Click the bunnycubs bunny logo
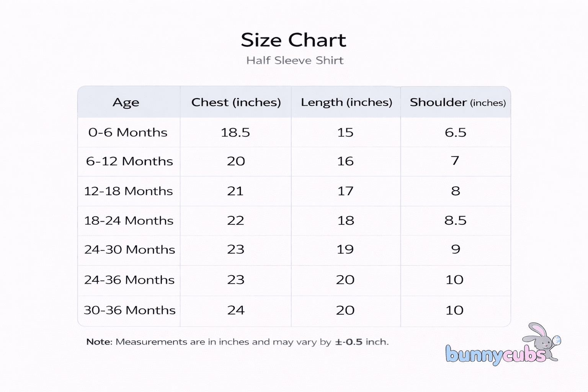Screen dimensions: 588x392 click(502, 346)
